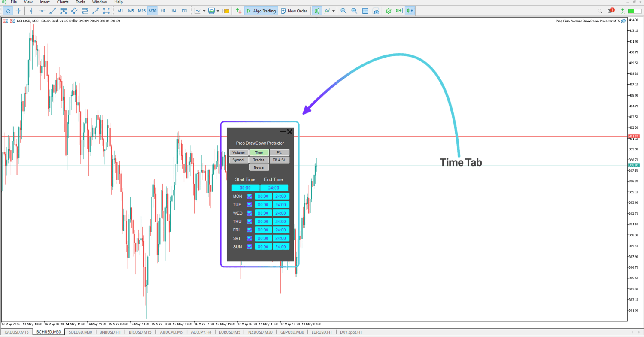Expand the chart type dropdown arrow

pos(204,11)
